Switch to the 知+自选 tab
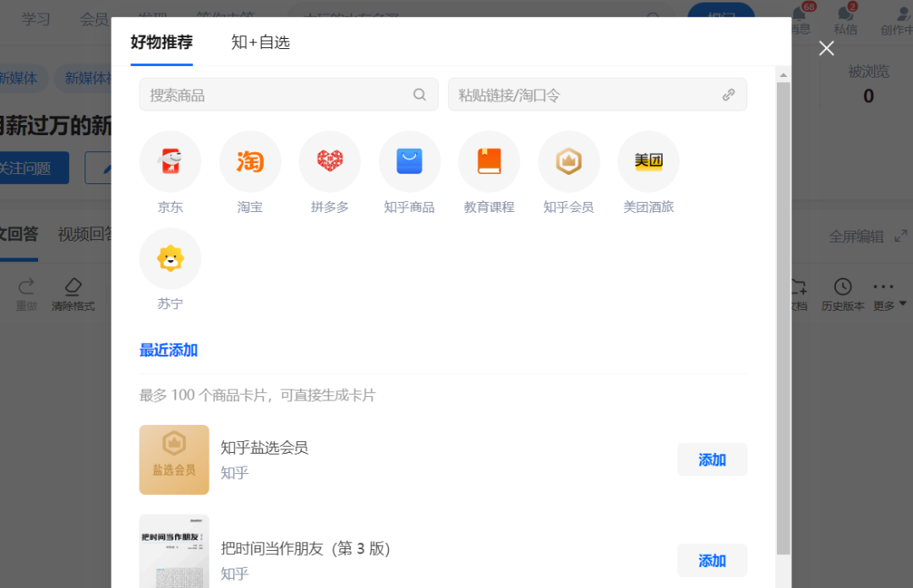Screen dimensions: 913x588 [260, 42]
